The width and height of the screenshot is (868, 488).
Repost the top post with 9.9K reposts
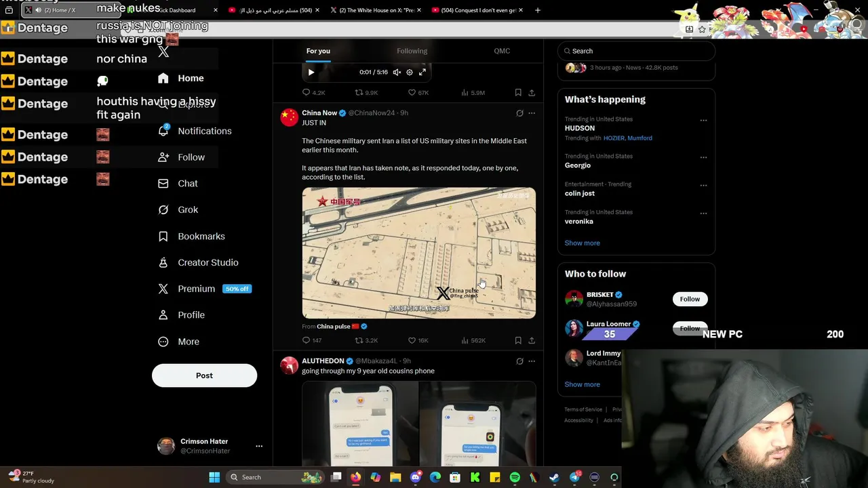(x=366, y=92)
